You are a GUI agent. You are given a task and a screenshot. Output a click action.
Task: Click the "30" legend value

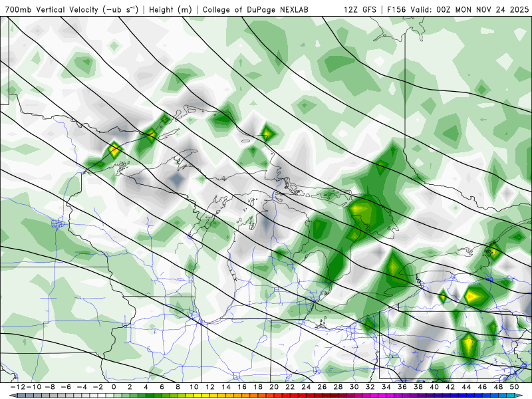pos(354,387)
